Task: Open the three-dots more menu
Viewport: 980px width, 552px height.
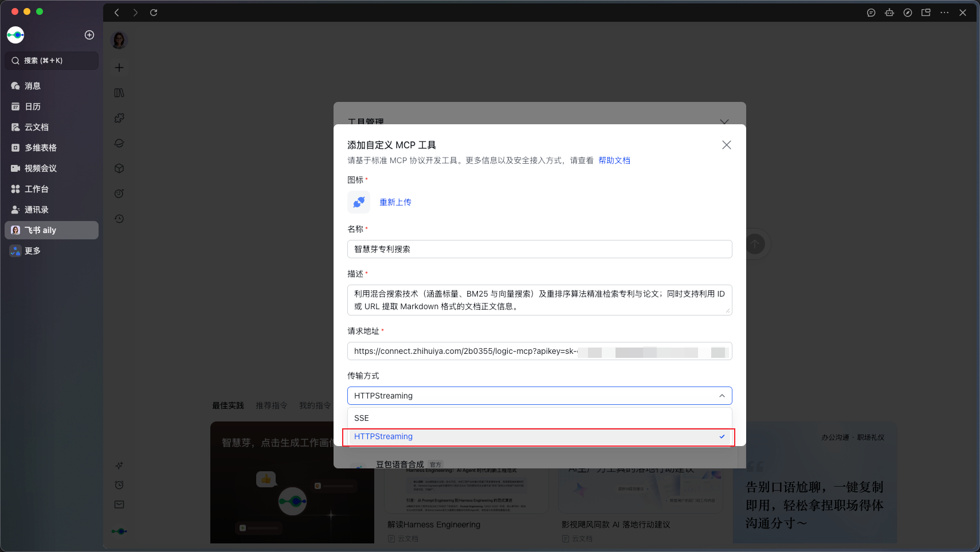Action: 944,13
